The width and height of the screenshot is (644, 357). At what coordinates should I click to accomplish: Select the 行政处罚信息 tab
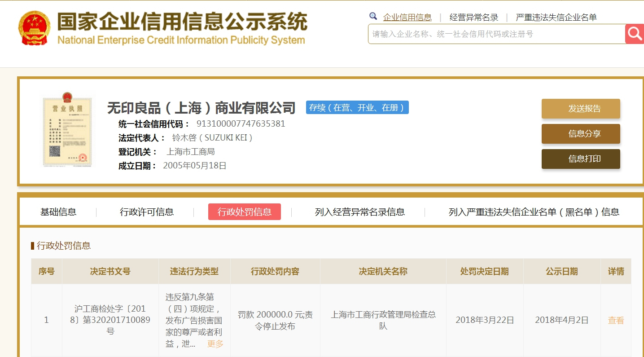245,212
